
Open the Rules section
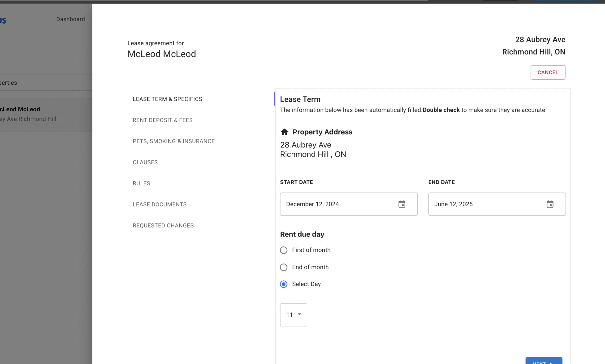(x=141, y=183)
